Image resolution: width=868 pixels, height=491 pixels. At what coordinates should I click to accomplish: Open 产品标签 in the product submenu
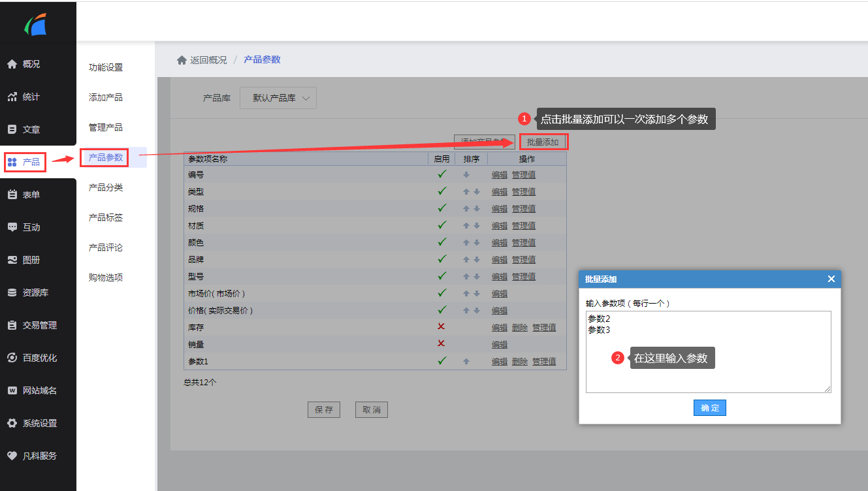(x=106, y=217)
